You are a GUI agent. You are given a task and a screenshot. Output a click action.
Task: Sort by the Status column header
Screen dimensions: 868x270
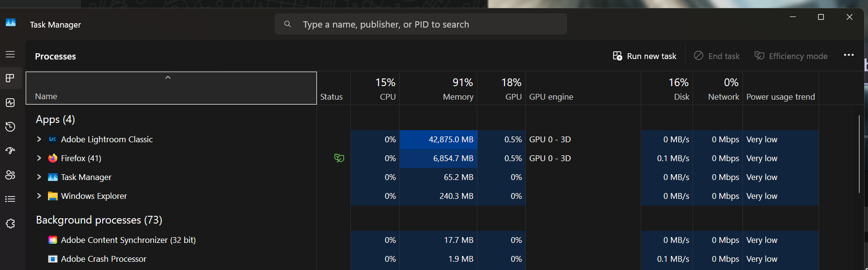point(333,88)
